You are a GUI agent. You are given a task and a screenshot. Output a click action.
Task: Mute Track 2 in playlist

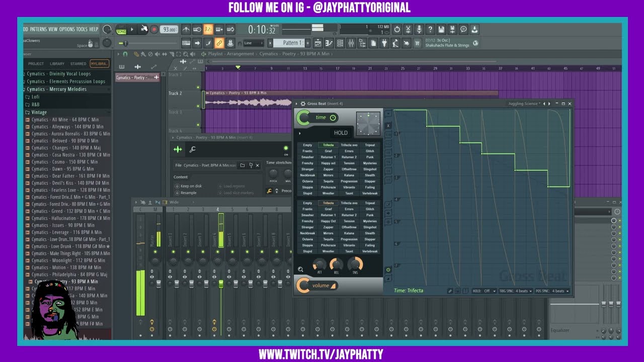coord(198,106)
